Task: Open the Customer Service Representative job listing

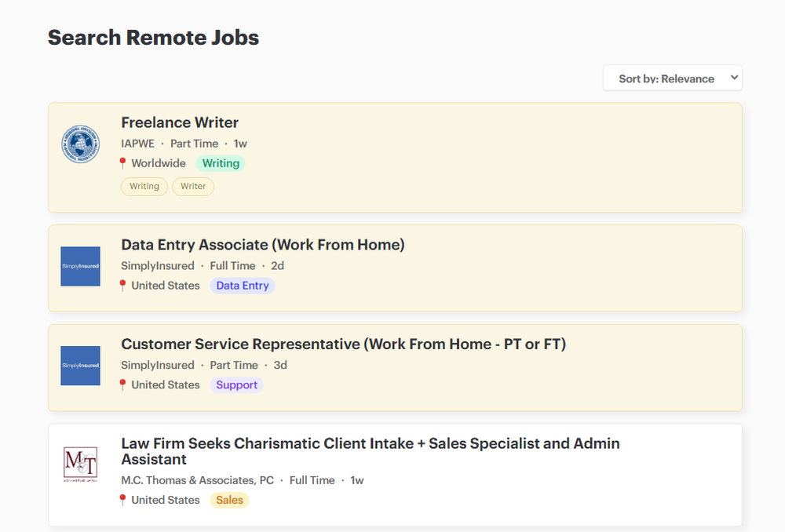Action: pos(343,344)
